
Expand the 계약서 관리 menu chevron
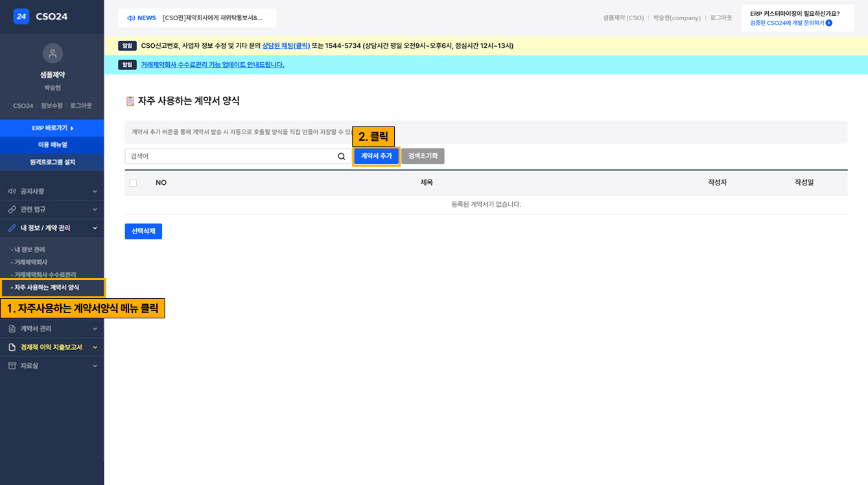point(95,329)
